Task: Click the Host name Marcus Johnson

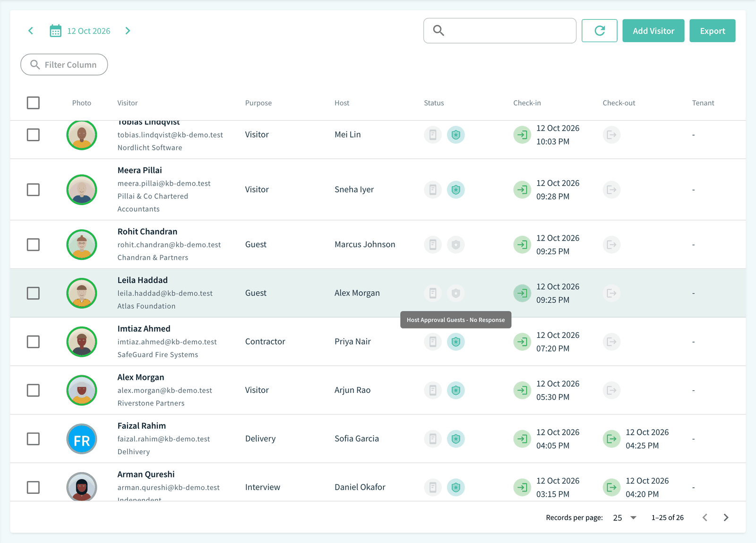Action: [x=365, y=244]
